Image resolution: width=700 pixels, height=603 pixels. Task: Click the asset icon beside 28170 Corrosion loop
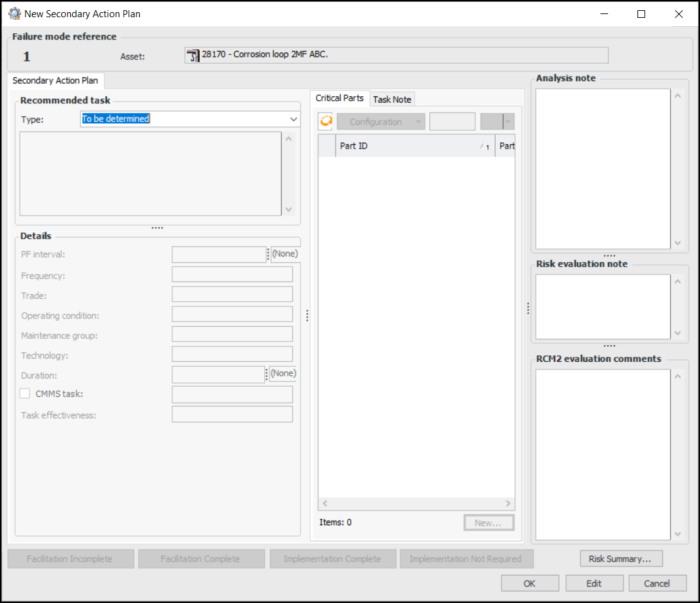193,56
